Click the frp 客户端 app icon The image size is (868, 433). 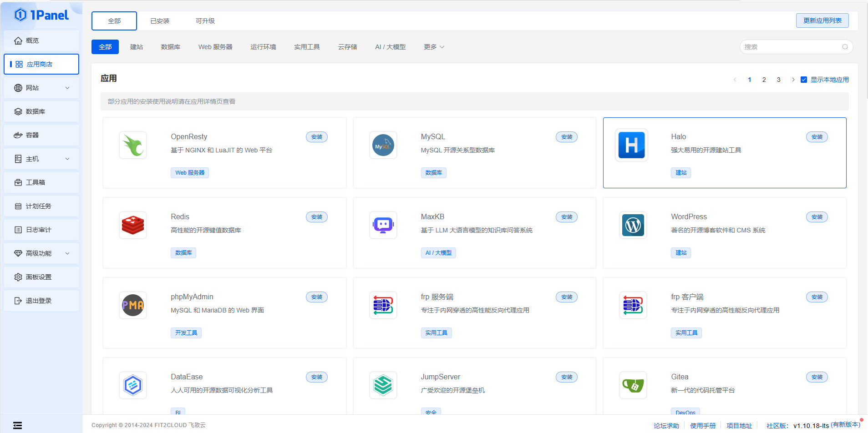(x=633, y=305)
